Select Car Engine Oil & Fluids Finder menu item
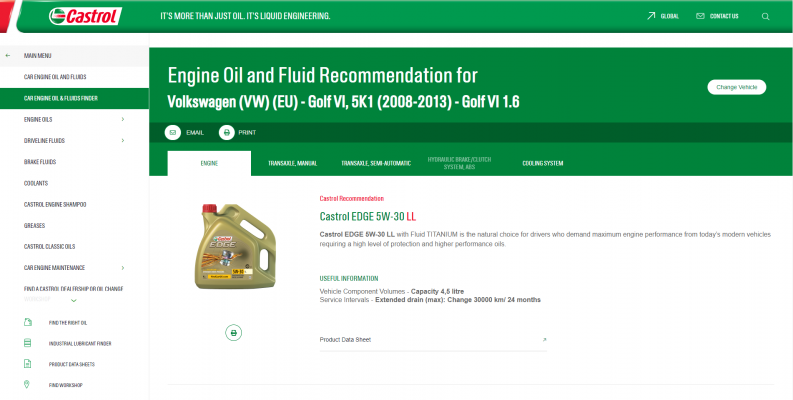This screenshot has height=400, width=793. (74, 98)
